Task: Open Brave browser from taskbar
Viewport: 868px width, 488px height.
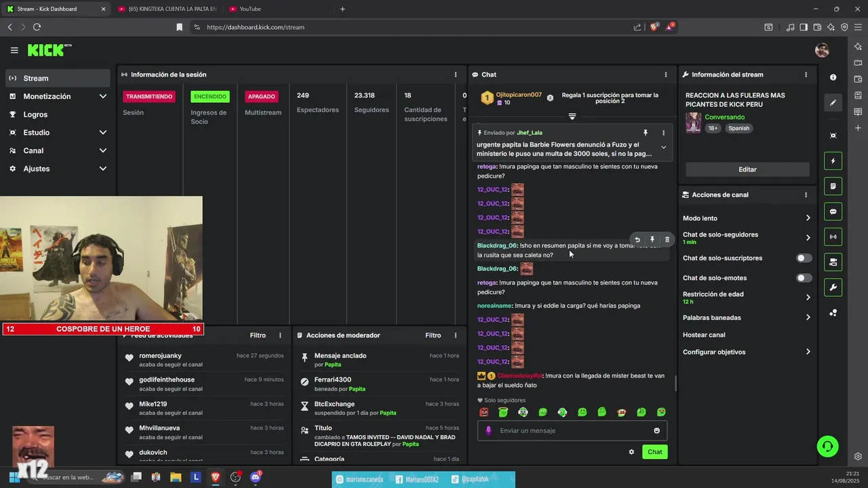Action: [x=216, y=477]
